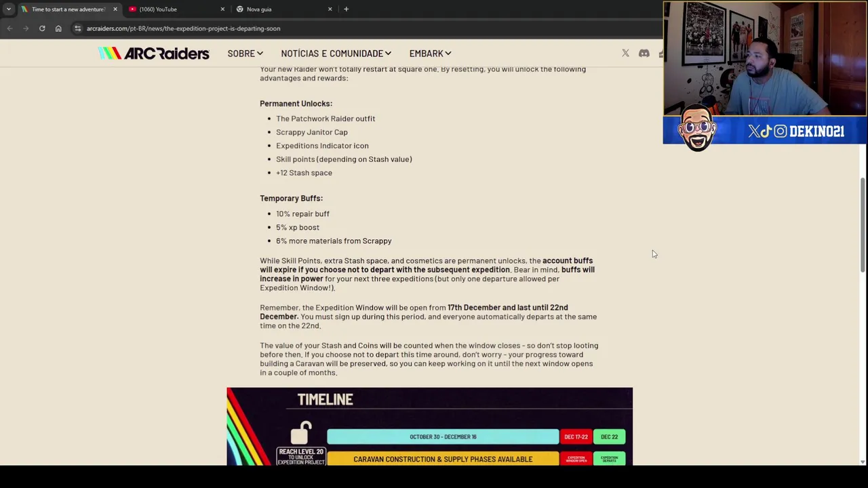The width and height of the screenshot is (868, 488).
Task: Click the 'OCTOBER 30 - DECEMBER 16' timeline bar
Action: (443, 436)
